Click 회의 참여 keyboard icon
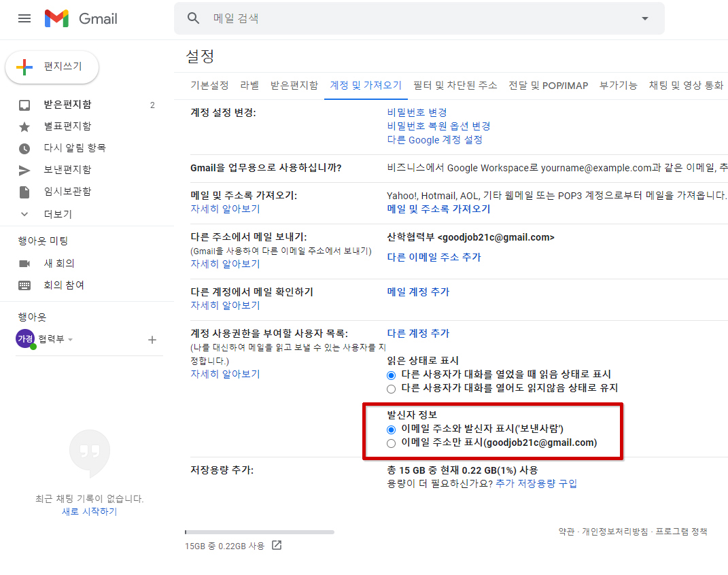The width and height of the screenshot is (728, 575). click(24, 285)
